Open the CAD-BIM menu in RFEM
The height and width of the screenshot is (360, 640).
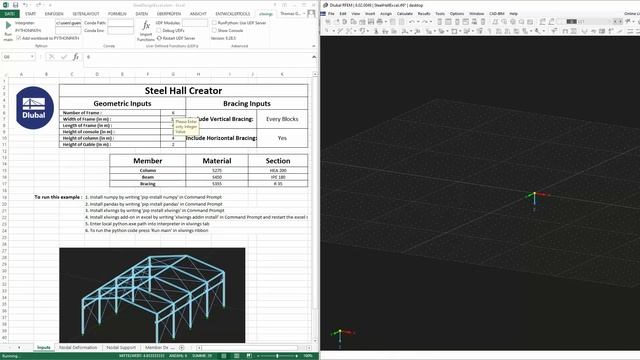point(496,13)
